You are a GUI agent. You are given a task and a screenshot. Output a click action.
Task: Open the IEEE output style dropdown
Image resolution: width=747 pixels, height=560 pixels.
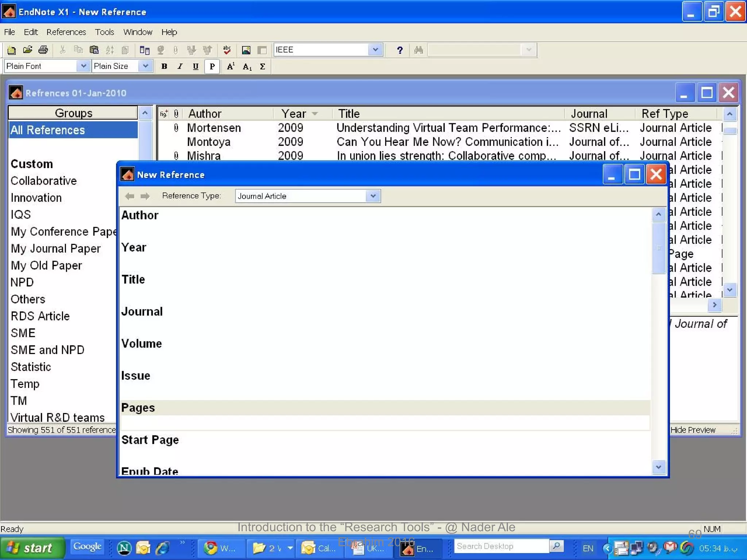tap(375, 50)
